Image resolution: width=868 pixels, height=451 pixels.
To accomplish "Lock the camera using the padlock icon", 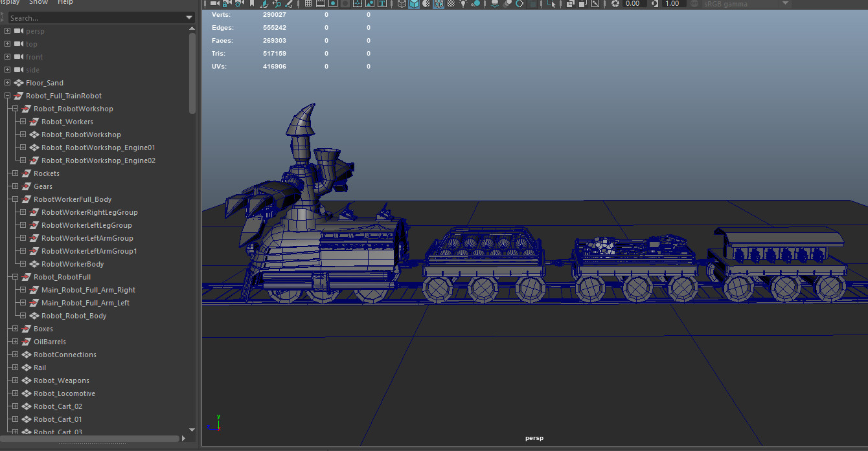I will tap(225, 4).
